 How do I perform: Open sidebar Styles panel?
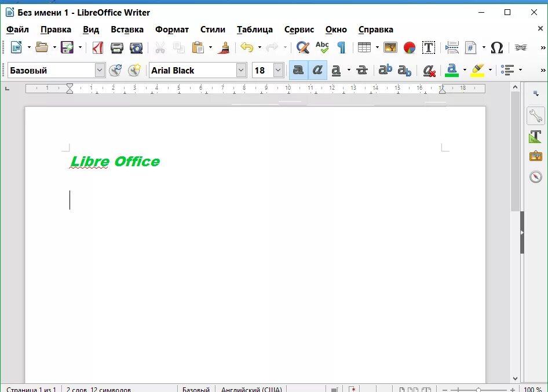pyautogui.click(x=535, y=136)
